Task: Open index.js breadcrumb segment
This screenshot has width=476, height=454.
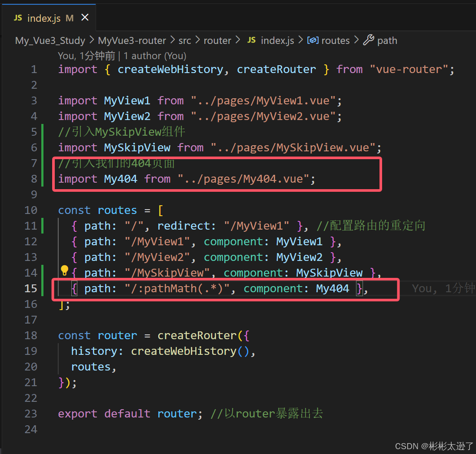Action: pos(277,40)
